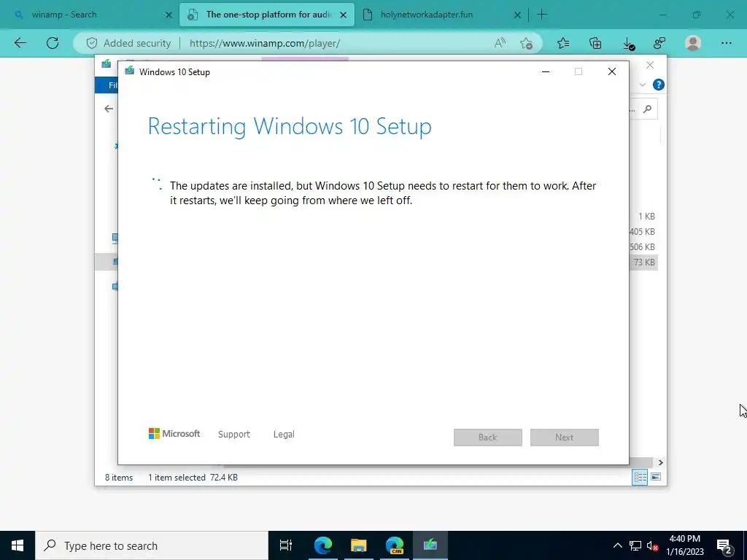Open the clock and calendar
Image resolution: width=747 pixels, height=560 pixels.
click(x=684, y=545)
